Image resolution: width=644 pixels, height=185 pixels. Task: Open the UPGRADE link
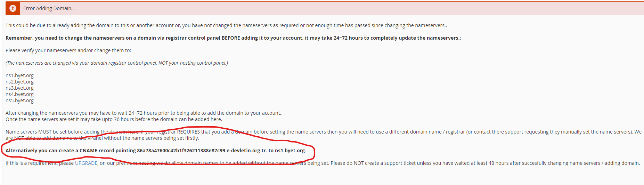(x=86, y=163)
